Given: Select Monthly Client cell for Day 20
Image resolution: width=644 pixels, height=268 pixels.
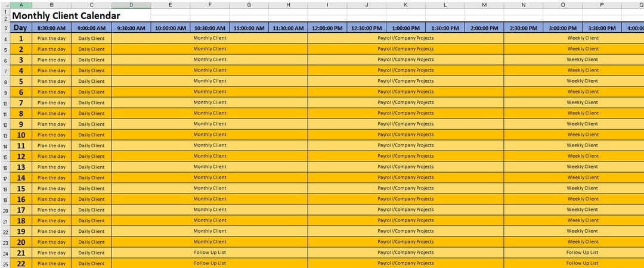Looking at the screenshot, I should tap(209, 242).
